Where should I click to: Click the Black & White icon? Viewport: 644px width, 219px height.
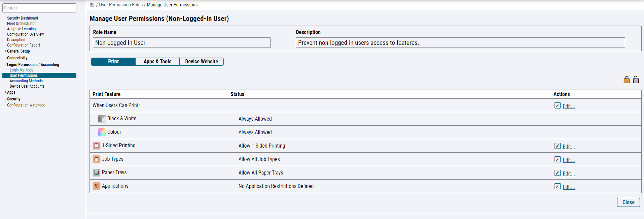pyautogui.click(x=102, y=119)
